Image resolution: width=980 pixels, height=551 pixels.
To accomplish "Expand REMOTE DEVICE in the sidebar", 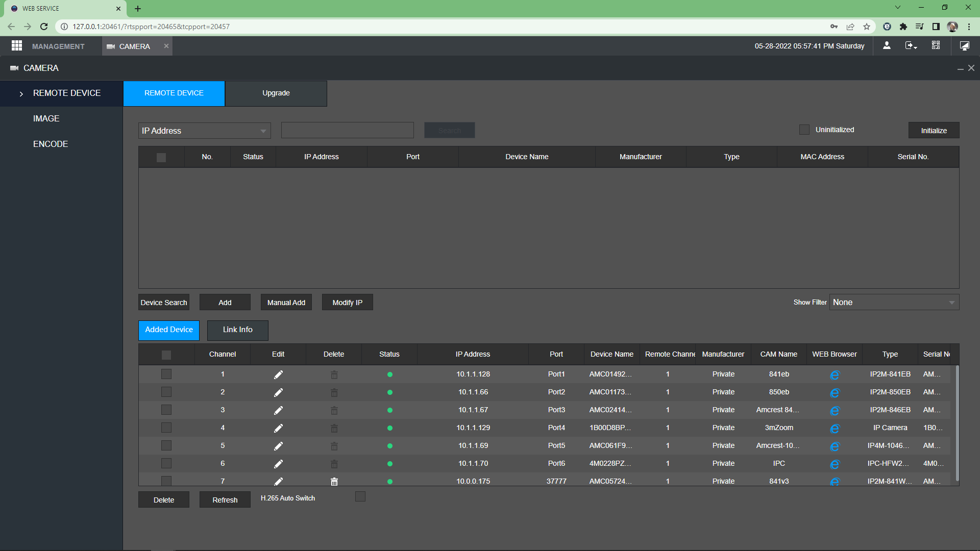I will (x=61, y=93).
